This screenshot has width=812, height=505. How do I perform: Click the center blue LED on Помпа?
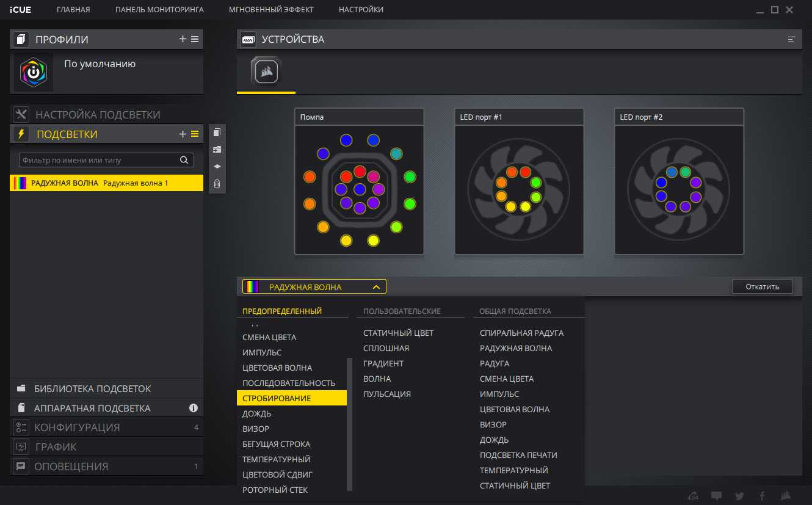(x=360, y=189)
